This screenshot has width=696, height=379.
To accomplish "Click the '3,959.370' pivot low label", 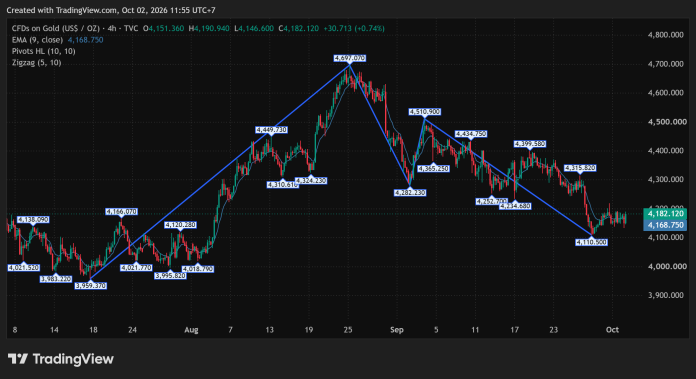I will click(x=91, y=286).
